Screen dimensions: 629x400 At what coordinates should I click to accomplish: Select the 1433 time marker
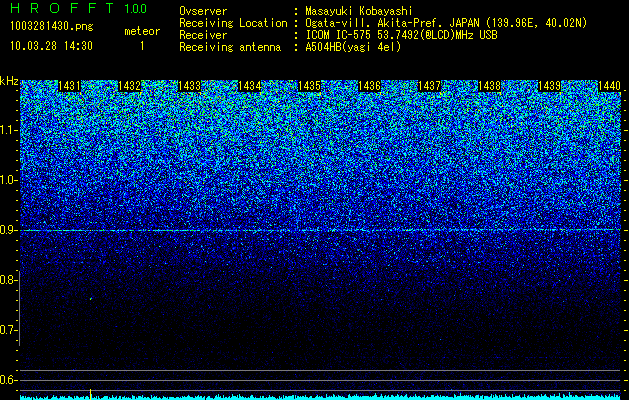[x=189, y=86]
